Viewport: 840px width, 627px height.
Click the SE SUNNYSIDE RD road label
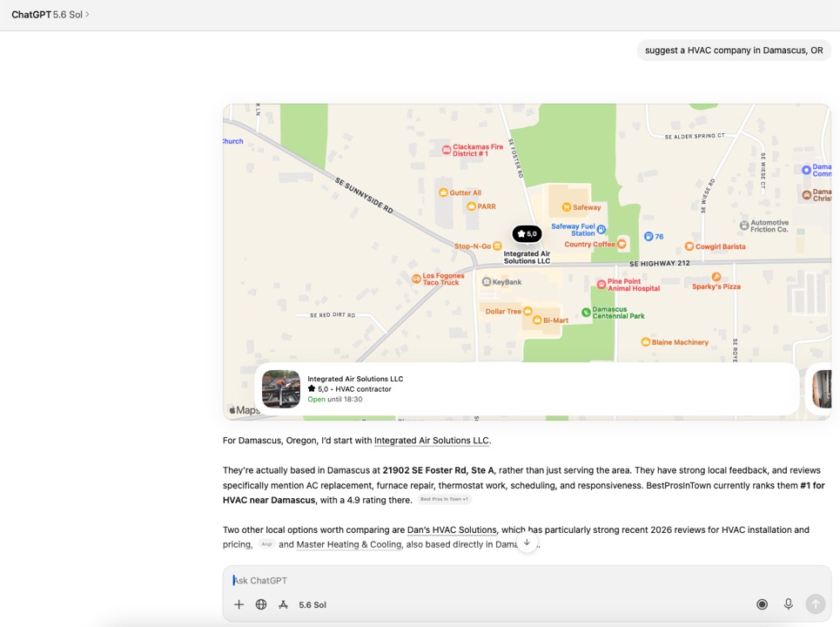pyautogui.click(x=364, y=195)
